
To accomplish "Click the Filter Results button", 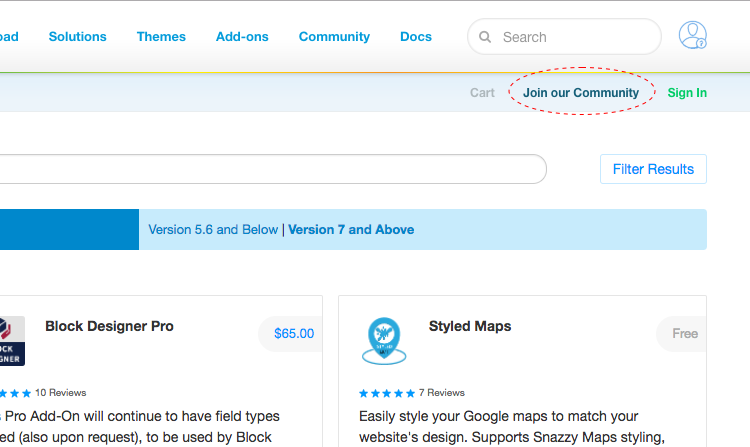I will [653, 169].
